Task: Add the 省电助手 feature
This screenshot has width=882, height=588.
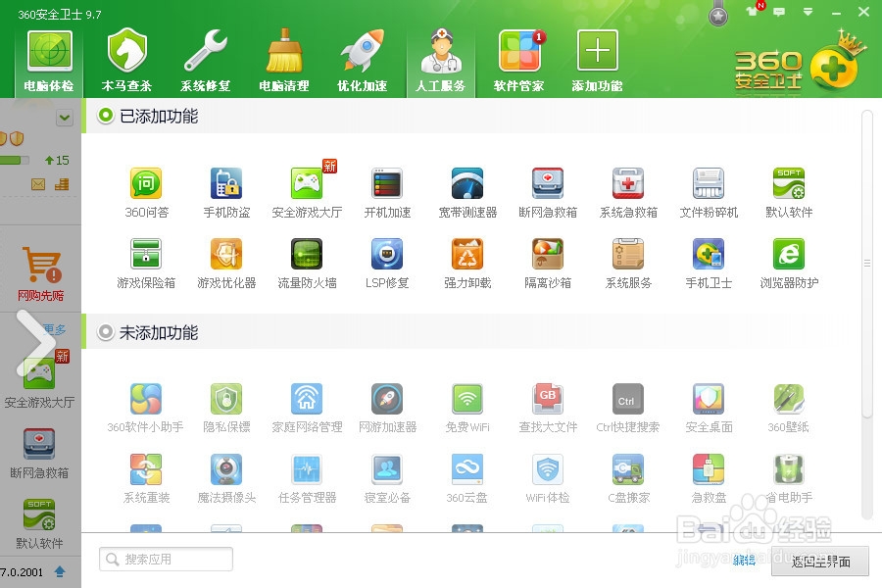Action: (x=789, y=478)
